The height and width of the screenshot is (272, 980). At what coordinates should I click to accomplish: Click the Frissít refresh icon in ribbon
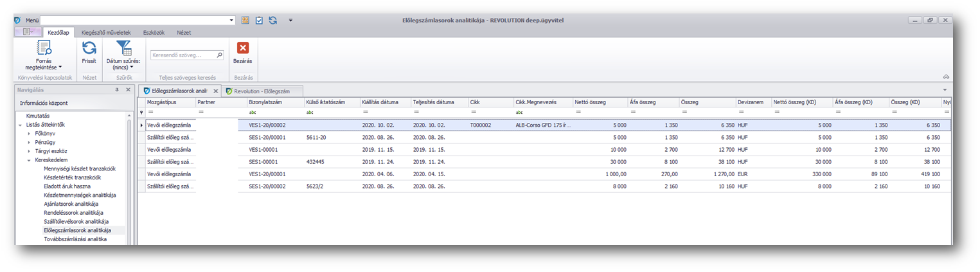click(89, 48)
